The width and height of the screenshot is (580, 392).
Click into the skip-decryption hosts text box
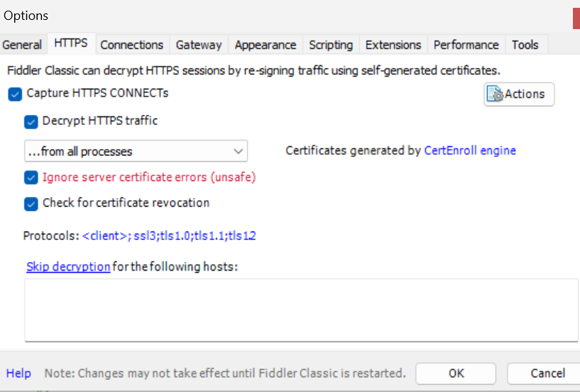click(x=302, y=310)
